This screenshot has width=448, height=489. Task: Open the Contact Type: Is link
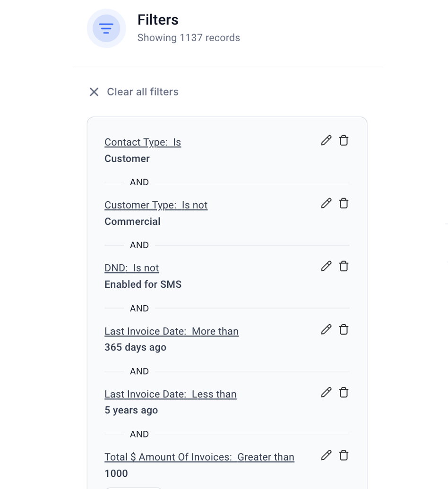pos(143,142)
